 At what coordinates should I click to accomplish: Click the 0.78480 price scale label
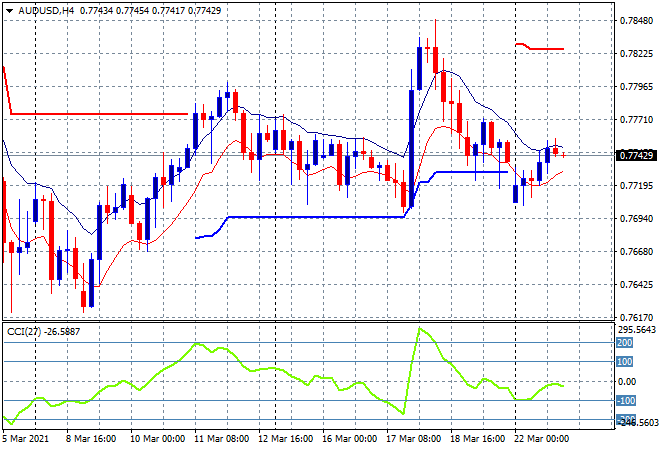pyautogui.click(x=636, y=20)
